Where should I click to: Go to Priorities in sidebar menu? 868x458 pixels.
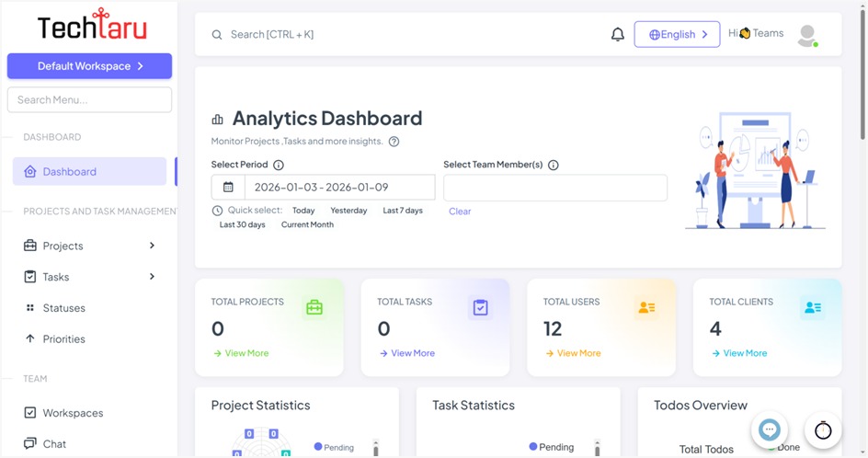63,339
